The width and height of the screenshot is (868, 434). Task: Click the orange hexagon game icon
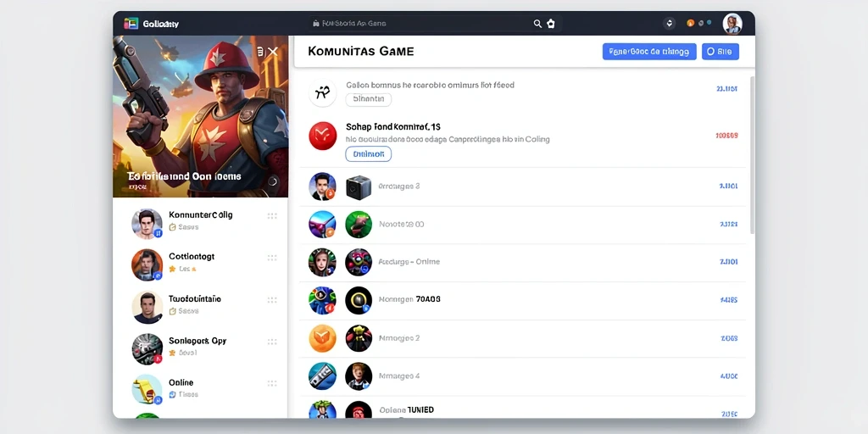[x=322, y=337]
